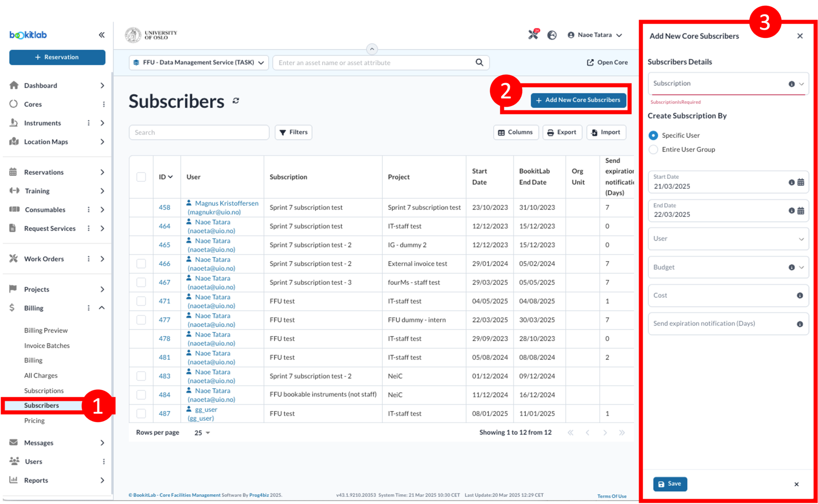
Task: Expand the Reservations menu chevron
Action: tap(102, 172)
